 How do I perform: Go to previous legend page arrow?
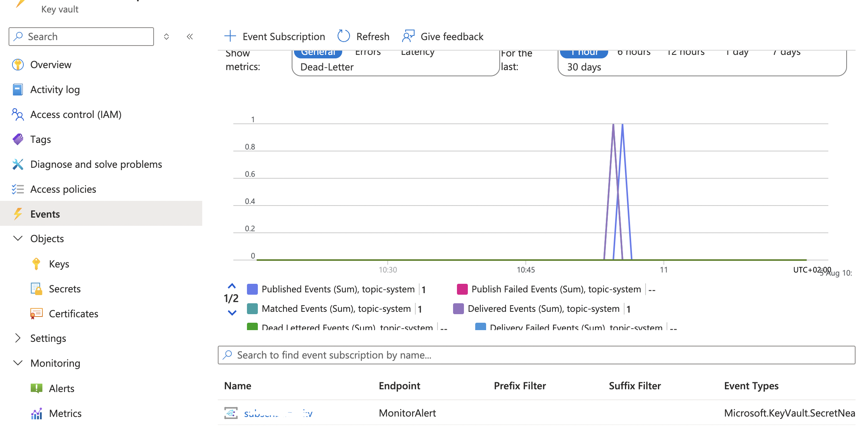click(232, 286)
